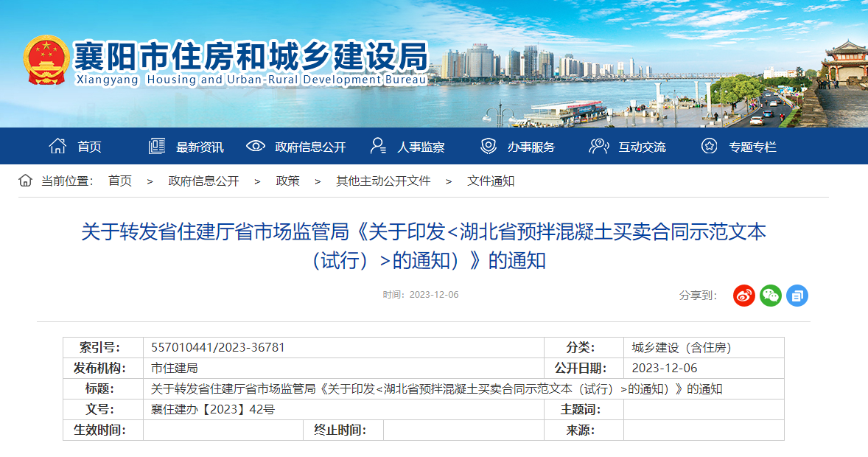Click the index number 557010441/2023-36781
The height and width of the screenshot is (457, 868).
[x=218, y=347]
